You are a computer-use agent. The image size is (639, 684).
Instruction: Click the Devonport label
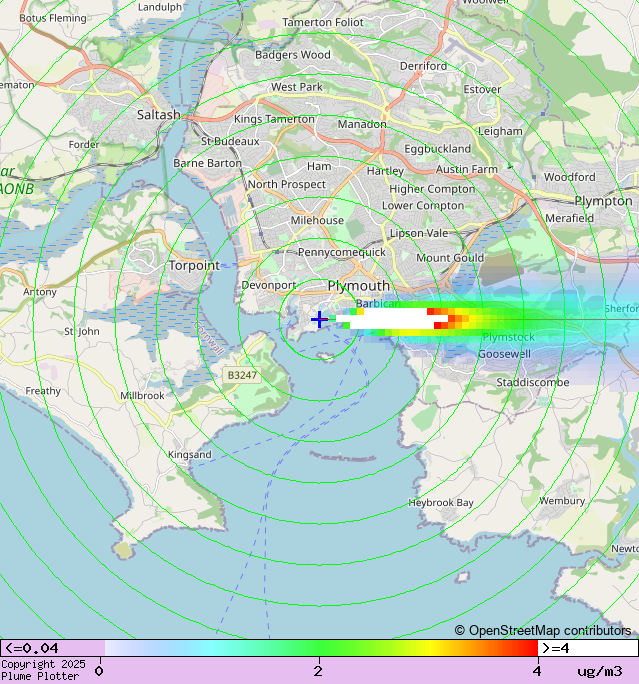point(269,285)
